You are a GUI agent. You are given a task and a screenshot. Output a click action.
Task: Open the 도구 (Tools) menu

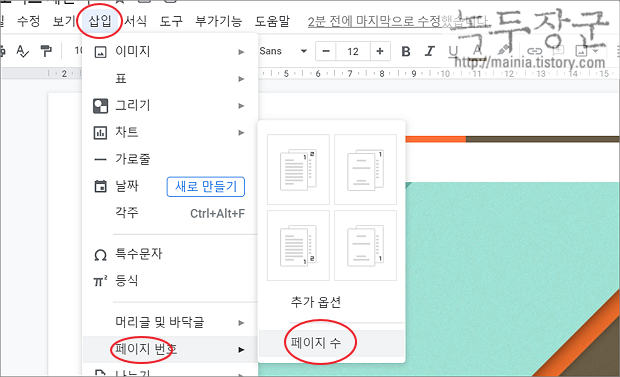[171, 21]
